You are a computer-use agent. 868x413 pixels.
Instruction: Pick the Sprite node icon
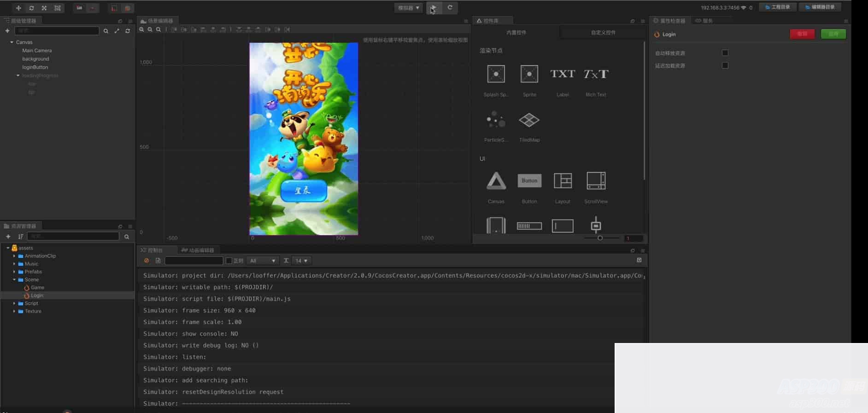tap(529, 74)
